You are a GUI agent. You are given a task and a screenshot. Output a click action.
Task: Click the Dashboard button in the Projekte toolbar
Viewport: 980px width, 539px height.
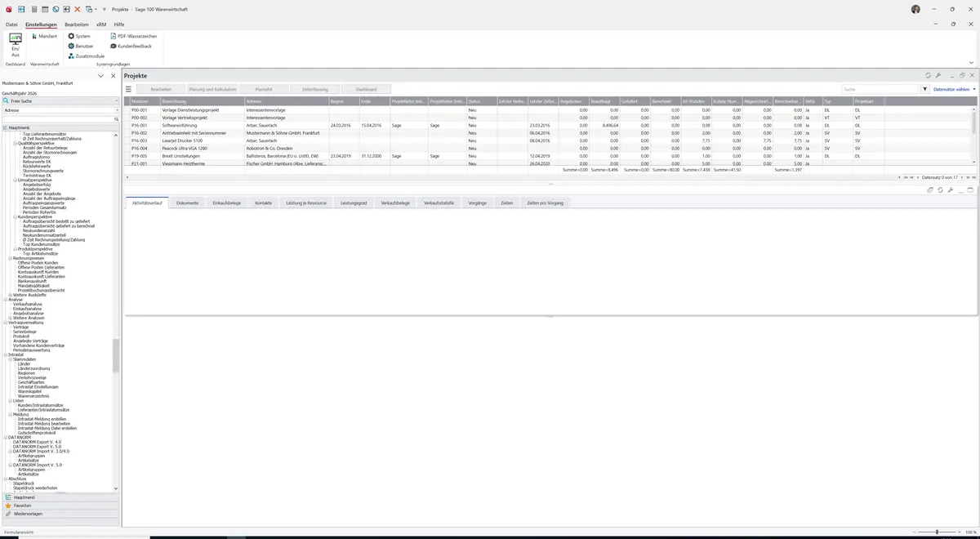coord(367,89)
